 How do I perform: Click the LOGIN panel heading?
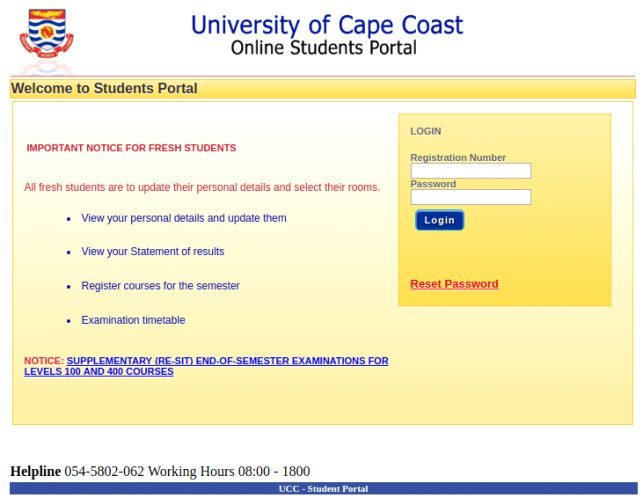pos(425,131)
